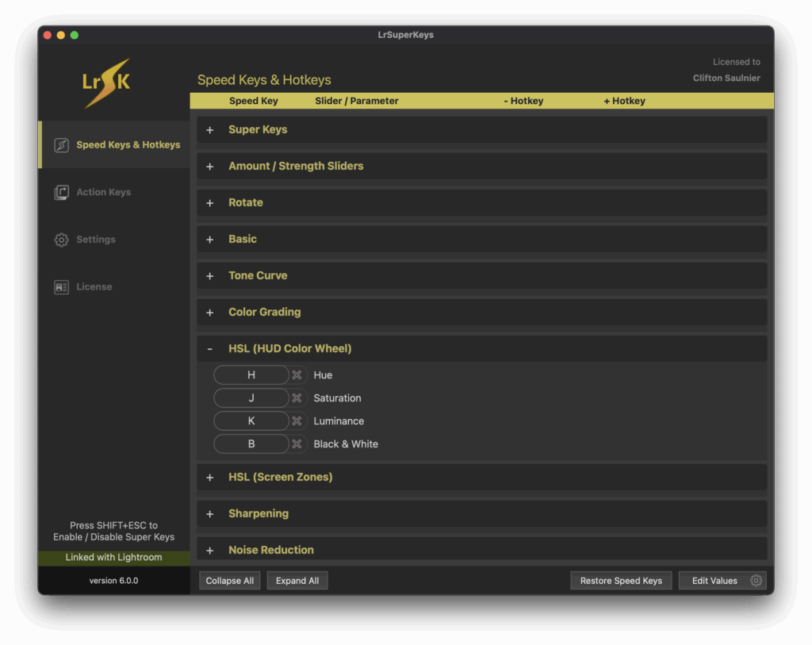Screen dimensions: 812x645
Task: Click the Expand All button
Action: pyautogui.click(x=297, y=581)
